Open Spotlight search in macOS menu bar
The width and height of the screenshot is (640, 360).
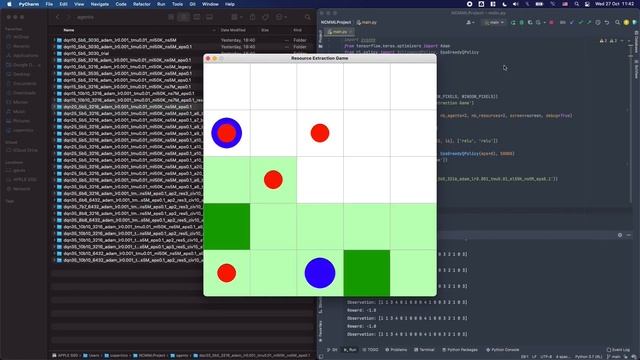(x=576, y=4)
